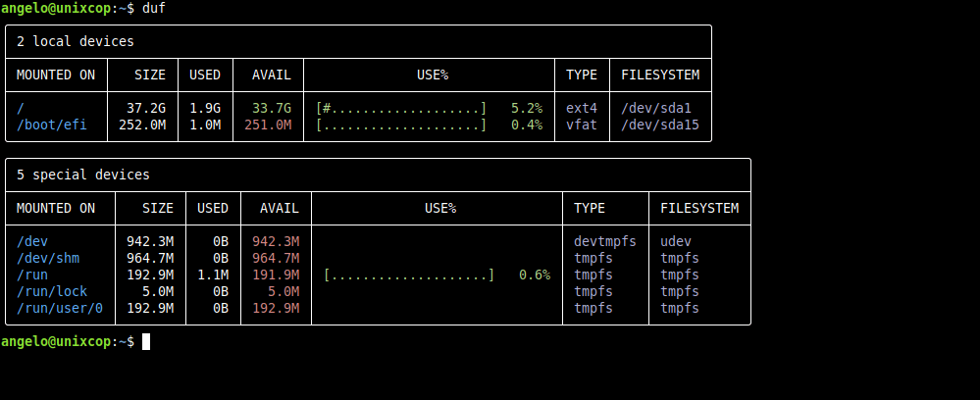Select the "2 local devices" table title

click(x=76, y=42)
